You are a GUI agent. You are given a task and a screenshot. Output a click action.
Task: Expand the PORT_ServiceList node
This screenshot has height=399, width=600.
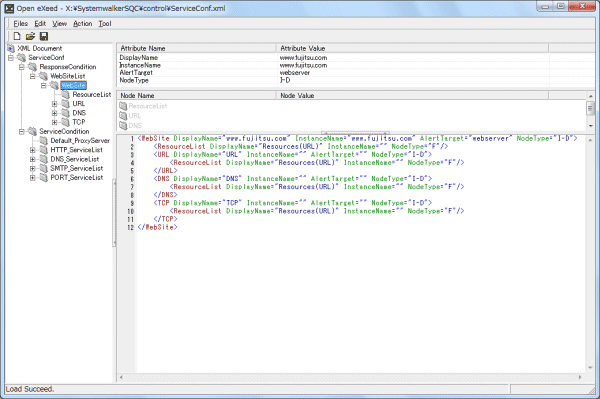click(33, 178)
